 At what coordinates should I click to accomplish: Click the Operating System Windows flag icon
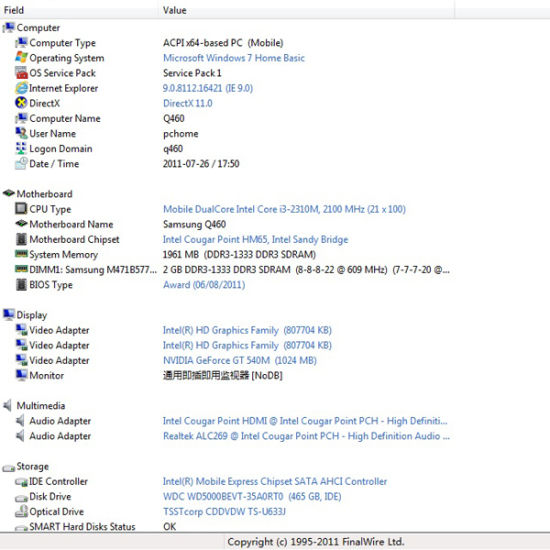coord(21,58)
